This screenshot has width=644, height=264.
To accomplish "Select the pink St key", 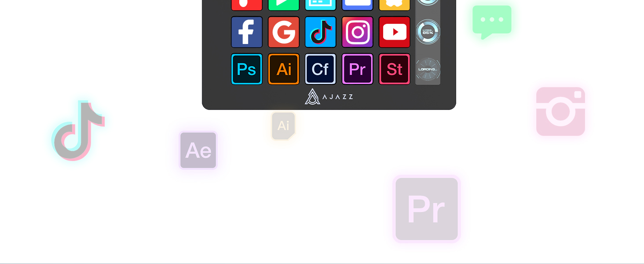I will pyautogui.click(x=395, y=69).
